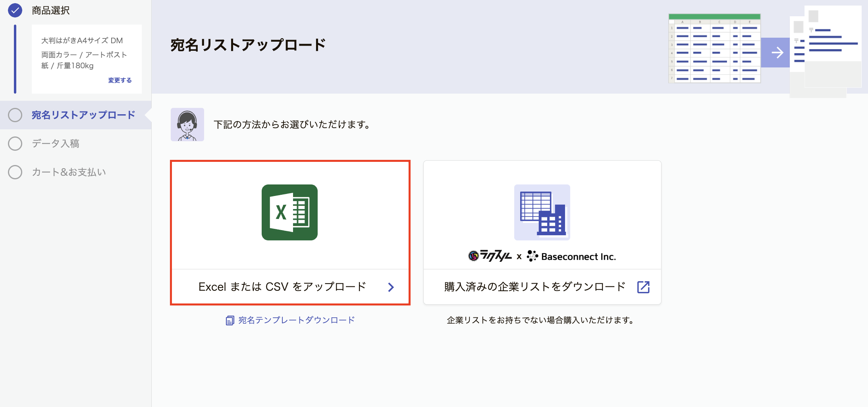Click the chevron arrow next to Excel upload
Viewport: 868px width, 407px height.
click(391, 287)
